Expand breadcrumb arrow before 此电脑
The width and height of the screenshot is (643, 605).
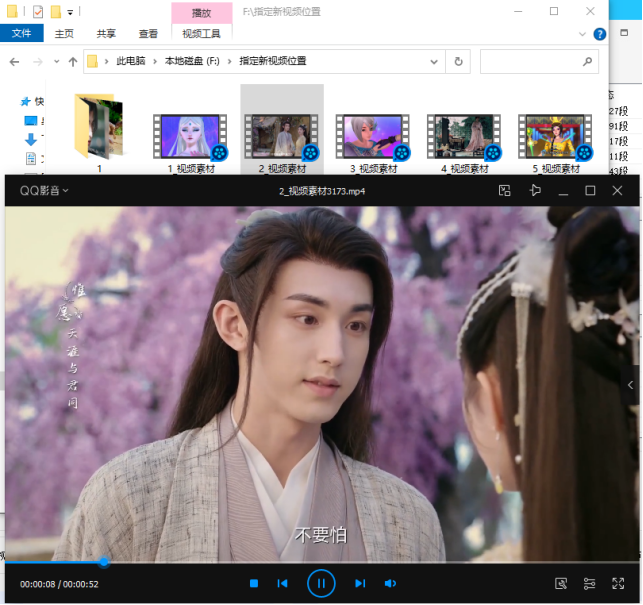tap(106, 62)
